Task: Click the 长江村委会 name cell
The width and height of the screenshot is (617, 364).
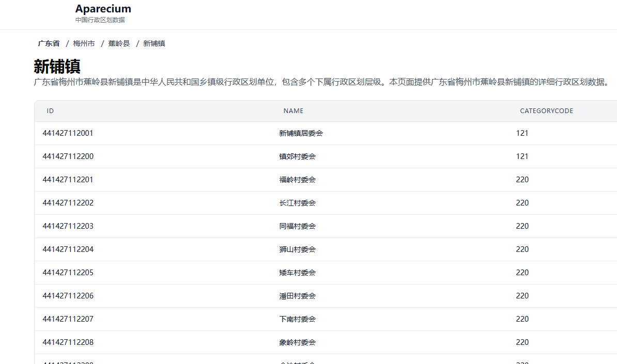Action: point(297,203)
